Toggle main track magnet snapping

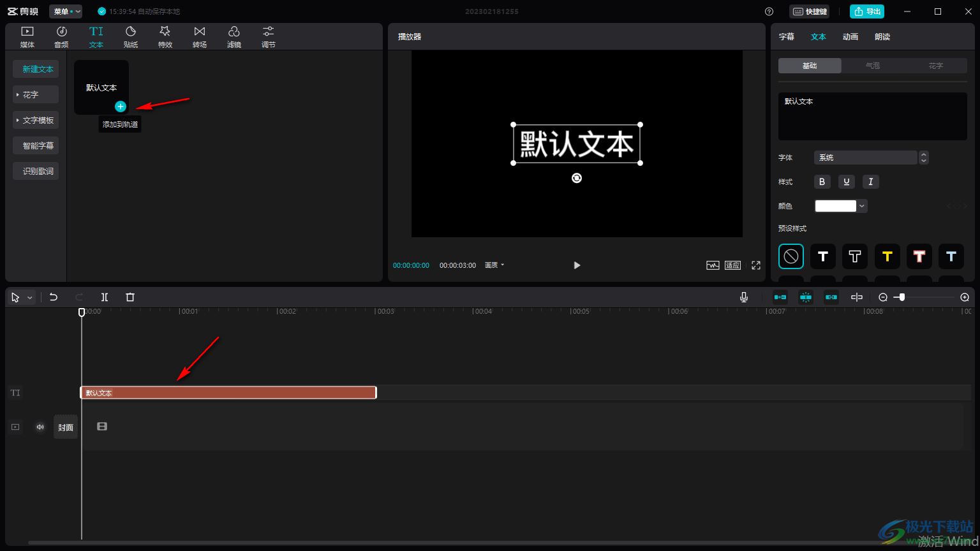click(x=780, y=297)
